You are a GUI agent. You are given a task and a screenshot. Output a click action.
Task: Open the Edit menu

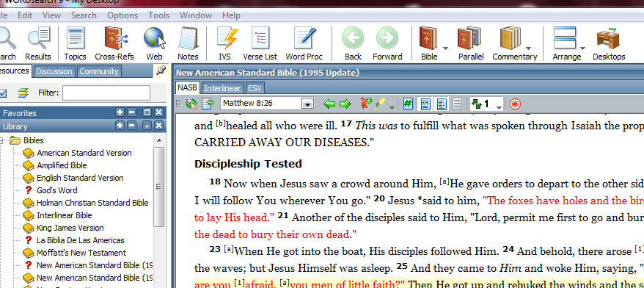[x=25, y=15]
